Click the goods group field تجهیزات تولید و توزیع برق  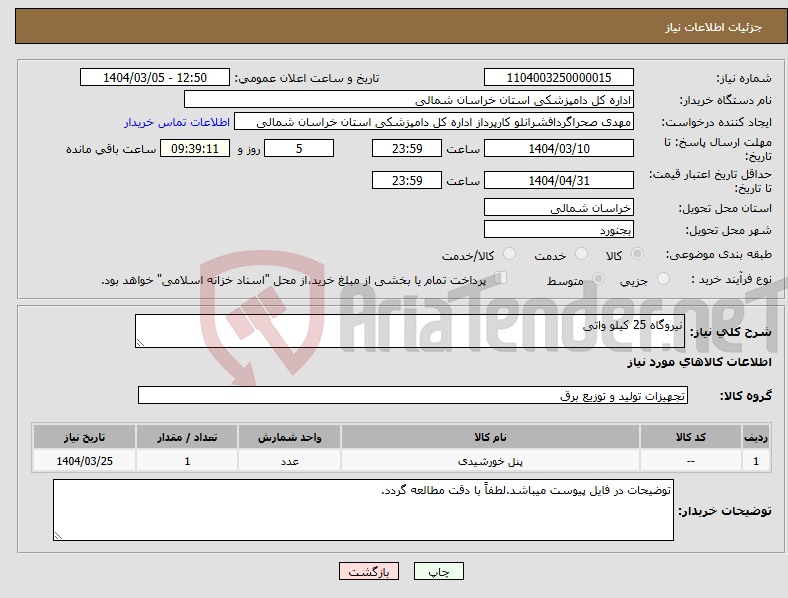[x=413, y=395]
